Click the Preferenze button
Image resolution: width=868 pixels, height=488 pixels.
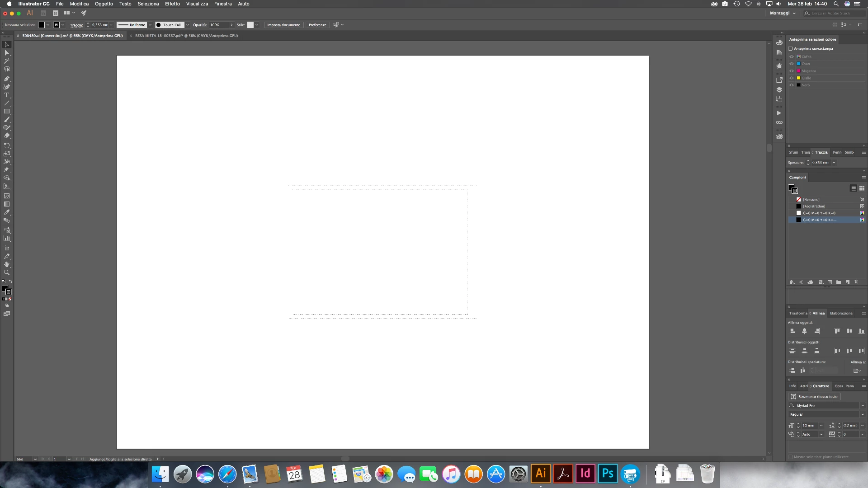[x=317, y=25]
